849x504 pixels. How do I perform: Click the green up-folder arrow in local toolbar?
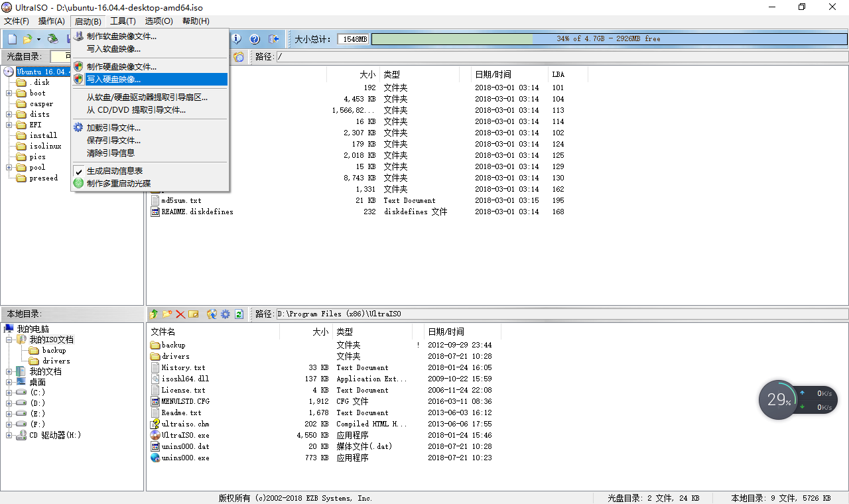click(x=154, y=314)
